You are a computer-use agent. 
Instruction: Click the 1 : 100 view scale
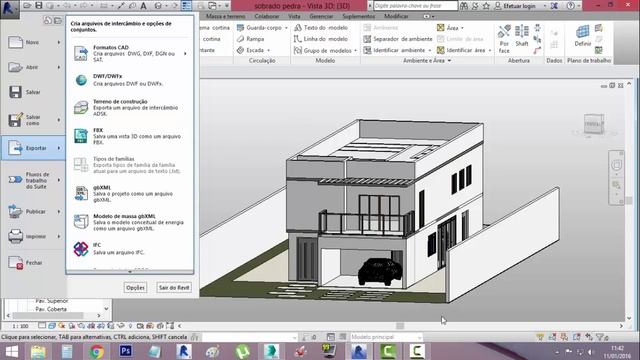pyautogui.click(x=20, y=326)
